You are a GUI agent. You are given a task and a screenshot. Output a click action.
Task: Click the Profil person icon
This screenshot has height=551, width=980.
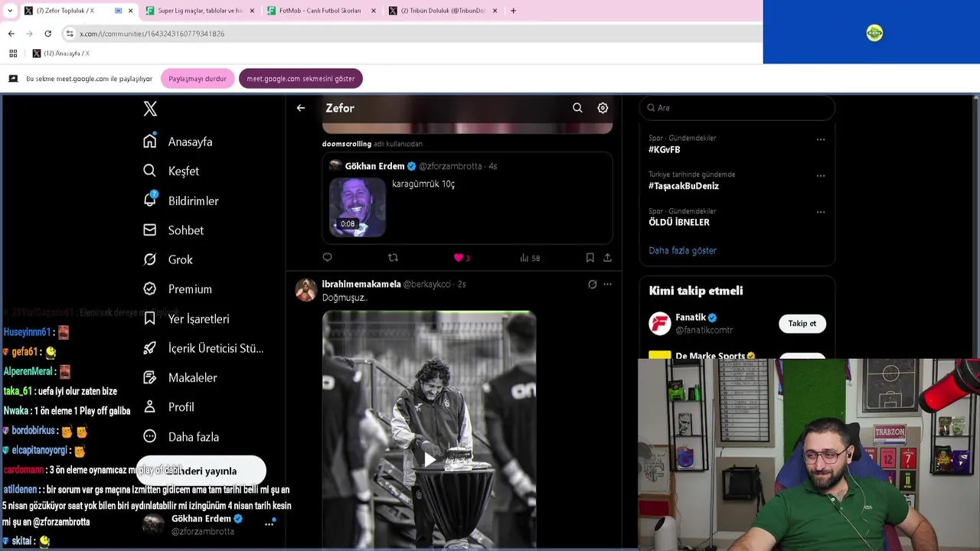tap(150, 407)
